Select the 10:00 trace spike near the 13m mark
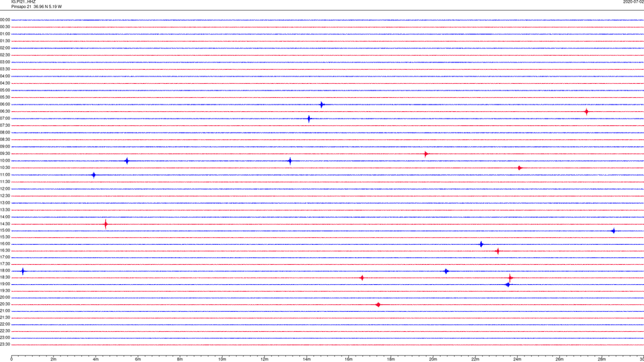The width and height of the screenshot is (644, 362). pos(290,161)
